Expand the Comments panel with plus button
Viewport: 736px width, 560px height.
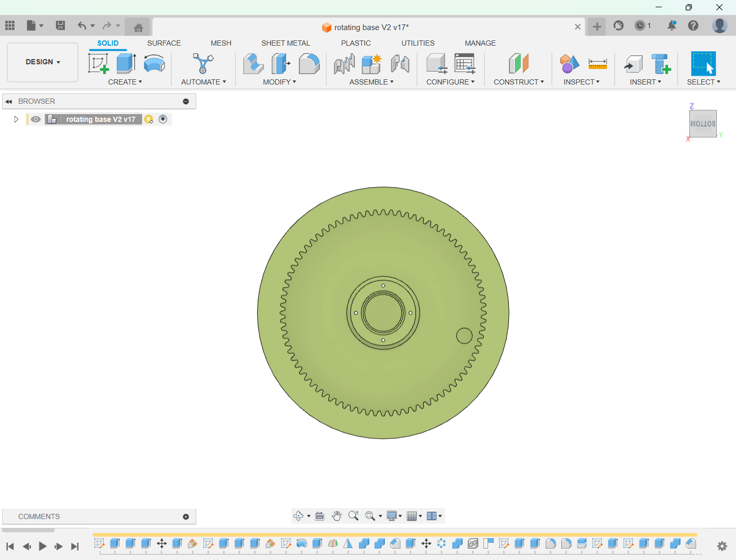coord(186,517)
